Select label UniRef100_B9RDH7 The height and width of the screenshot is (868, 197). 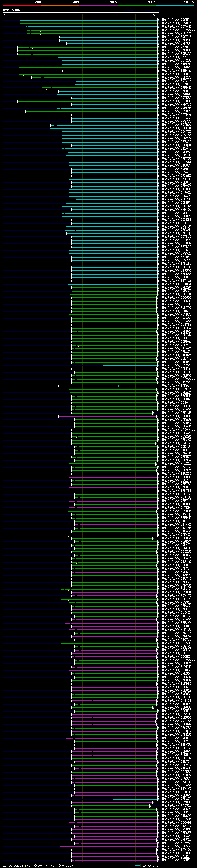(177, 88)
